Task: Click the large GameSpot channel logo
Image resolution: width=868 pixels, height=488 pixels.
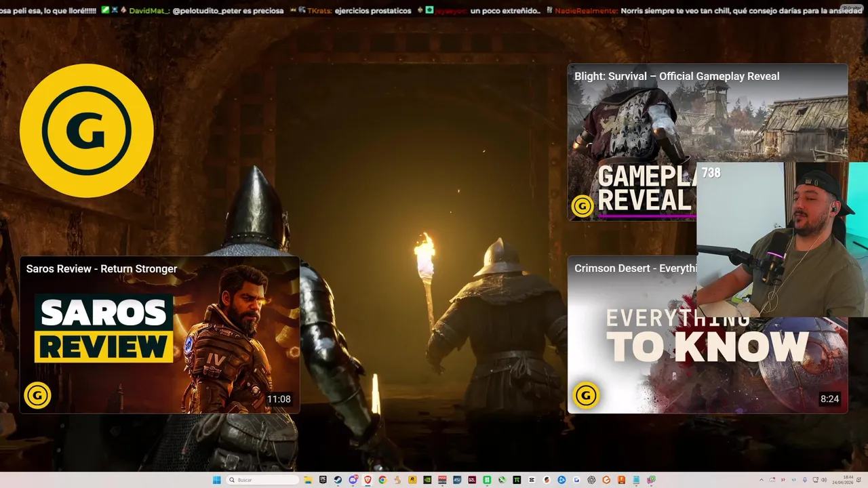Action: [x=87, y=131]
